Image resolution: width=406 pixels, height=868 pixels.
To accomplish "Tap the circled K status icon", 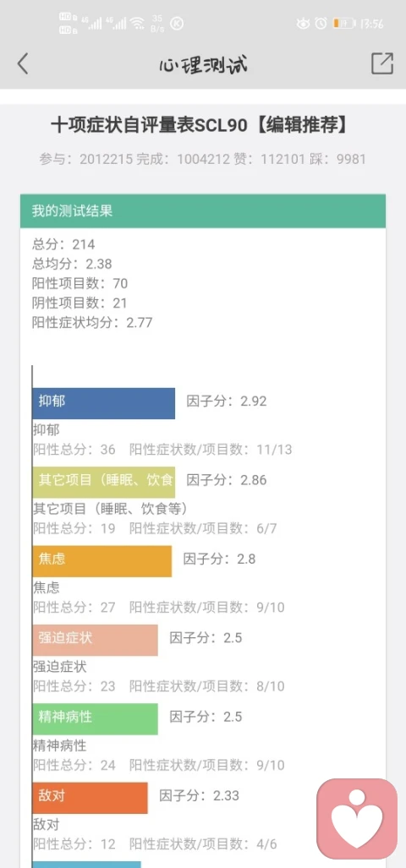I will point(177,24).
